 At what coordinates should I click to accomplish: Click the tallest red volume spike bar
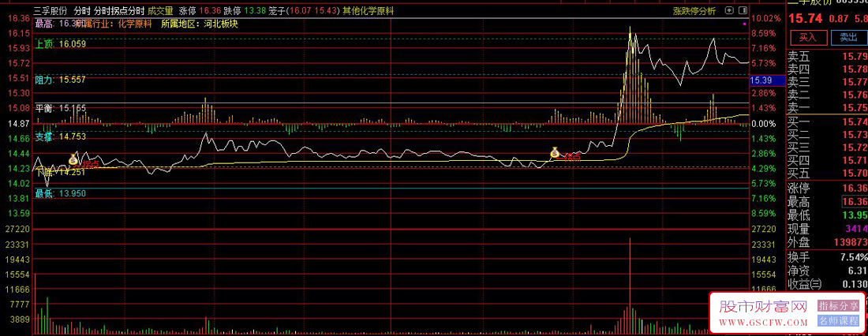point(630,285)
